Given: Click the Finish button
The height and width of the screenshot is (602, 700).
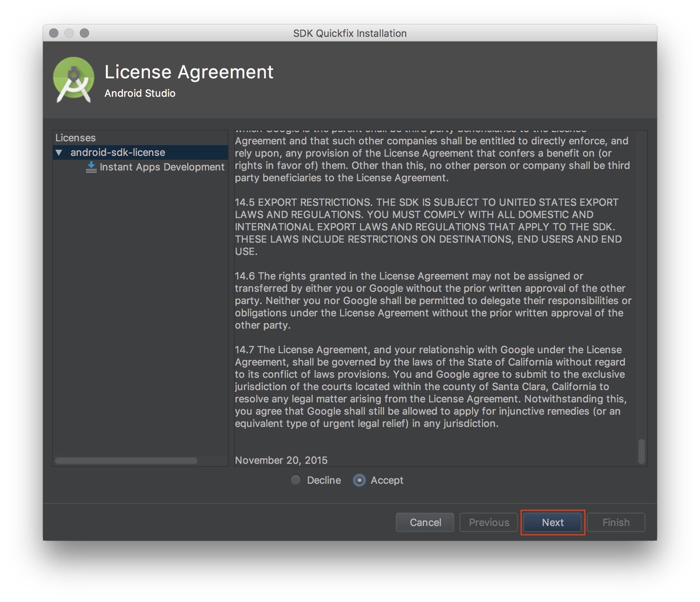Looking at the screenshot, I should click(616, 522).
